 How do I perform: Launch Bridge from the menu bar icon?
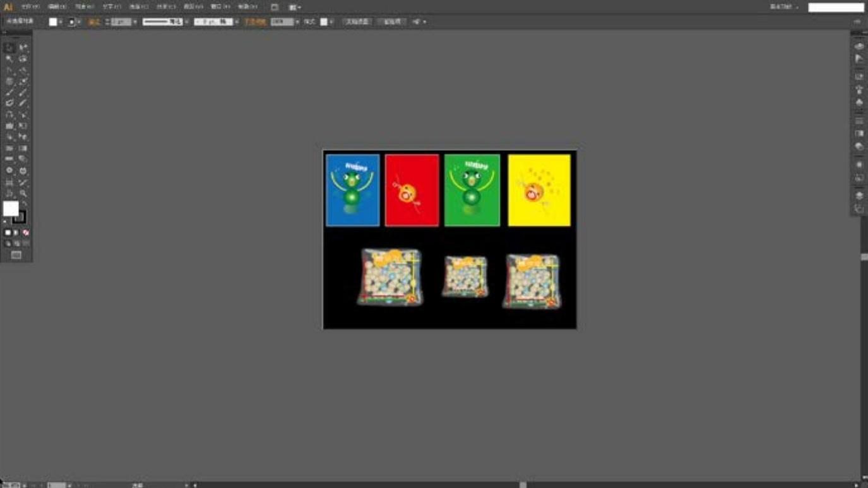tap(275, 7)
